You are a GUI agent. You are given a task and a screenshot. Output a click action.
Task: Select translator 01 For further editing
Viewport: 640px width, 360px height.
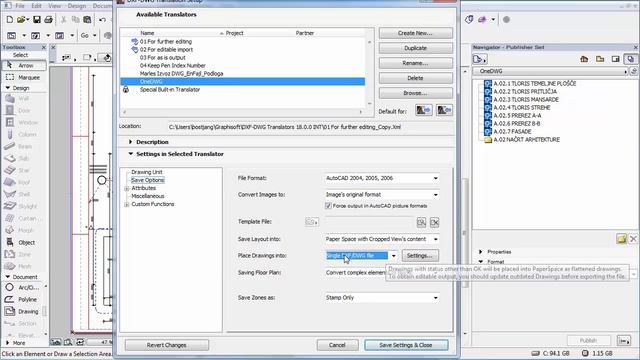[x=242, y=42]
